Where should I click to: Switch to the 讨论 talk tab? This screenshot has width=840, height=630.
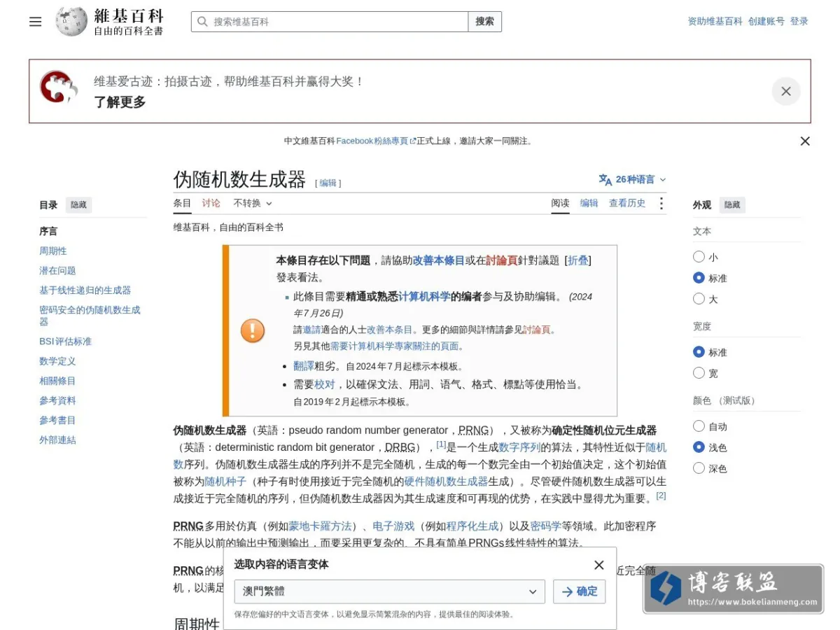[211, 203]
